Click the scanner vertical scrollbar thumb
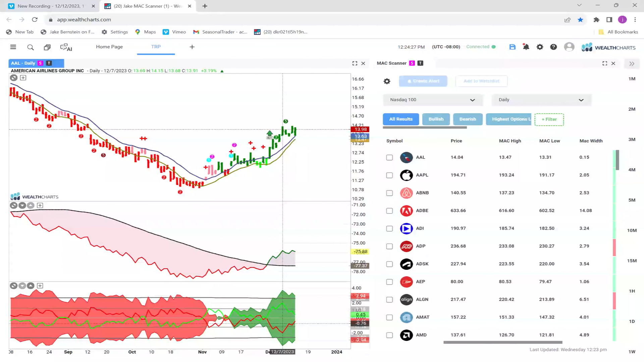Image resolution: width=644 pixels, height=362 pixels. pyautogui.click(x=617, y=160)
